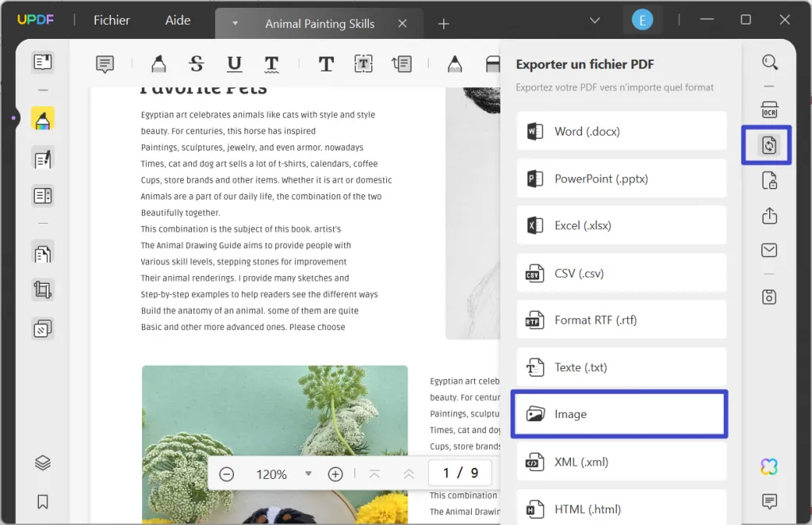Open the document search tool

pyautogui.click(x=768, y=62)
